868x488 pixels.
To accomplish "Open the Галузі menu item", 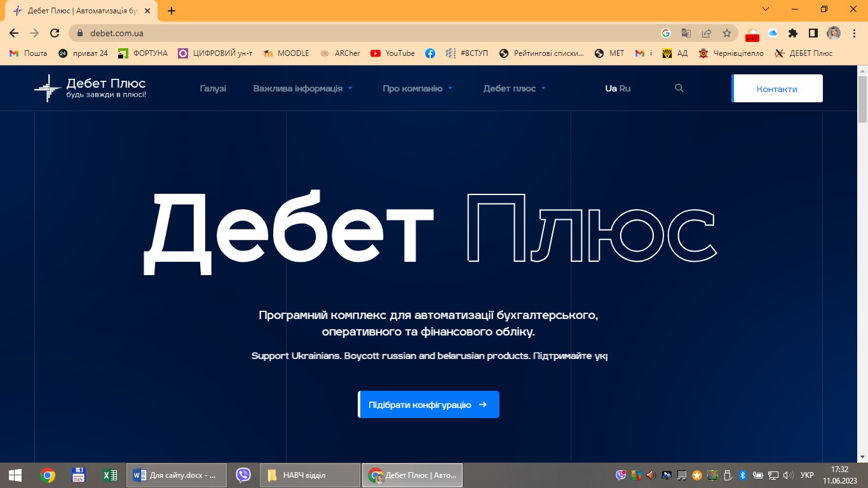I will pyautogui.click(x=213, y=88).
